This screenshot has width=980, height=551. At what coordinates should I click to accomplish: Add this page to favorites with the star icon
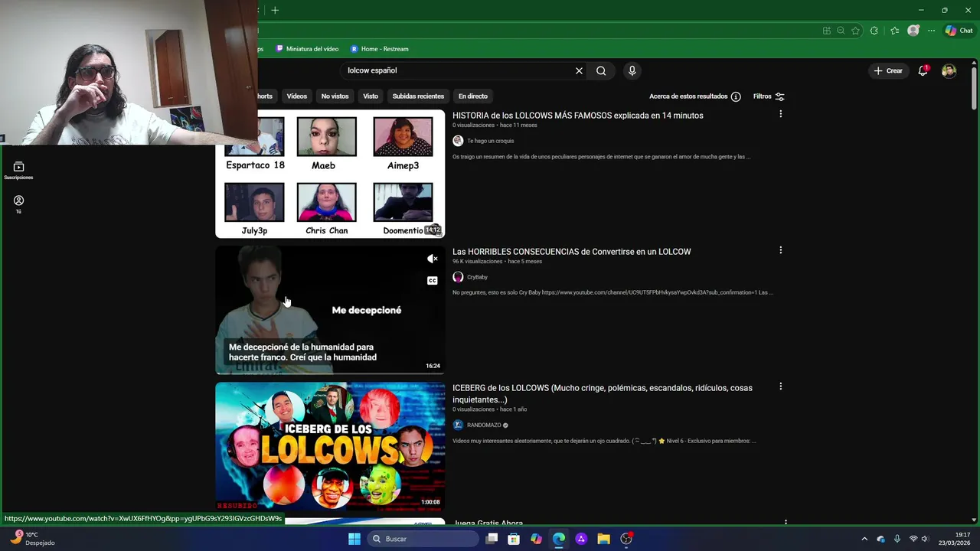[x=855, y=31]
